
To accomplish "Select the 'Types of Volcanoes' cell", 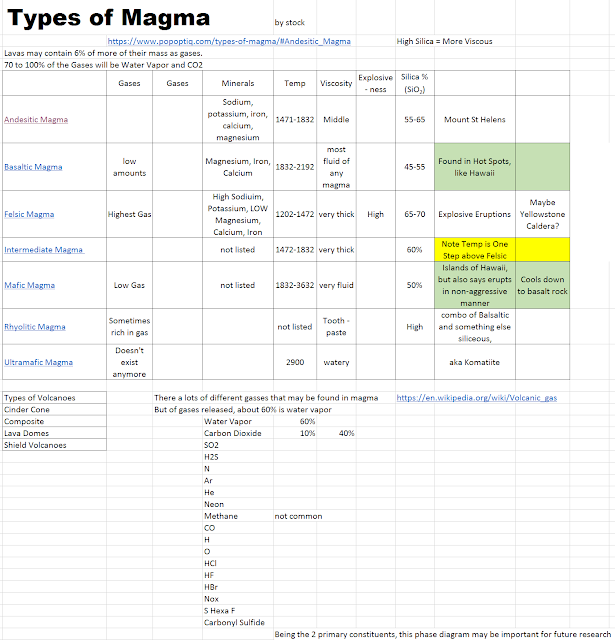I will pyautogui.click(x=54, y=398).
